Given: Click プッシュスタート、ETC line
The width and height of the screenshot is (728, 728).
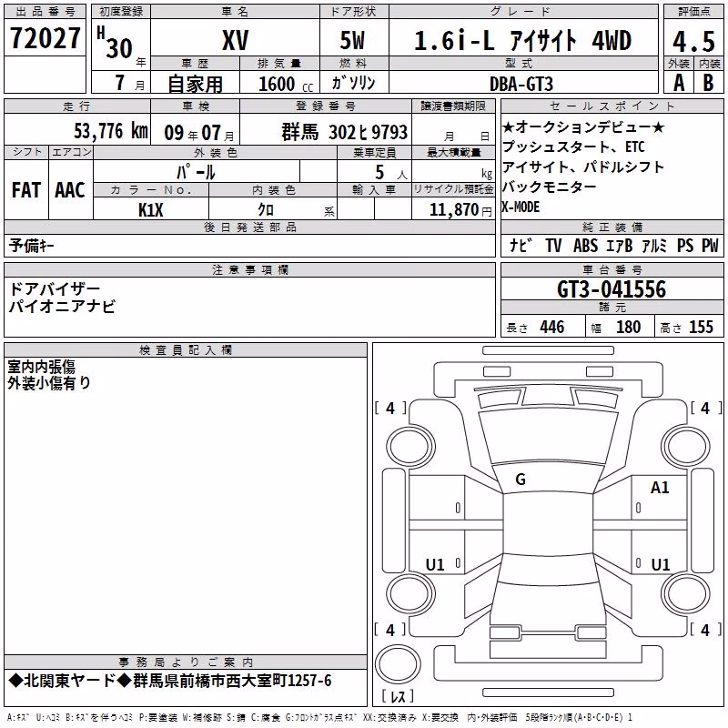Looking at the screenshot, I should (x=574, y=147).
